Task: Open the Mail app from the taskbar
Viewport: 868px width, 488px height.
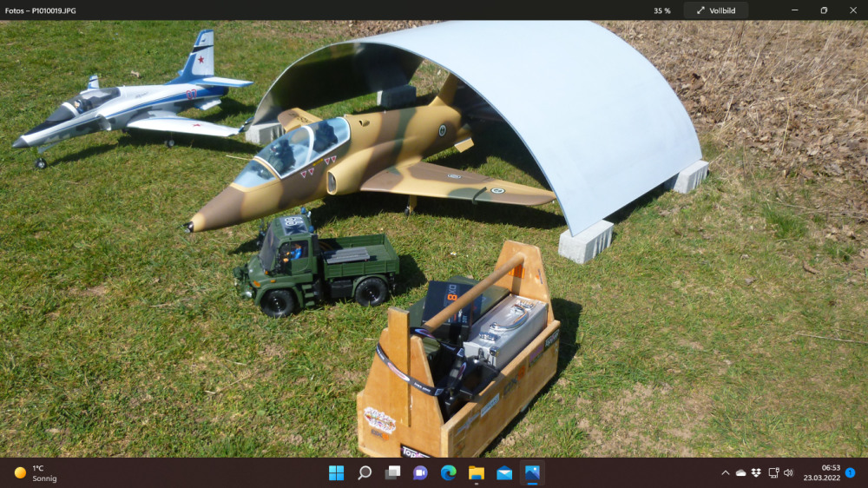Action: point(504,472)
